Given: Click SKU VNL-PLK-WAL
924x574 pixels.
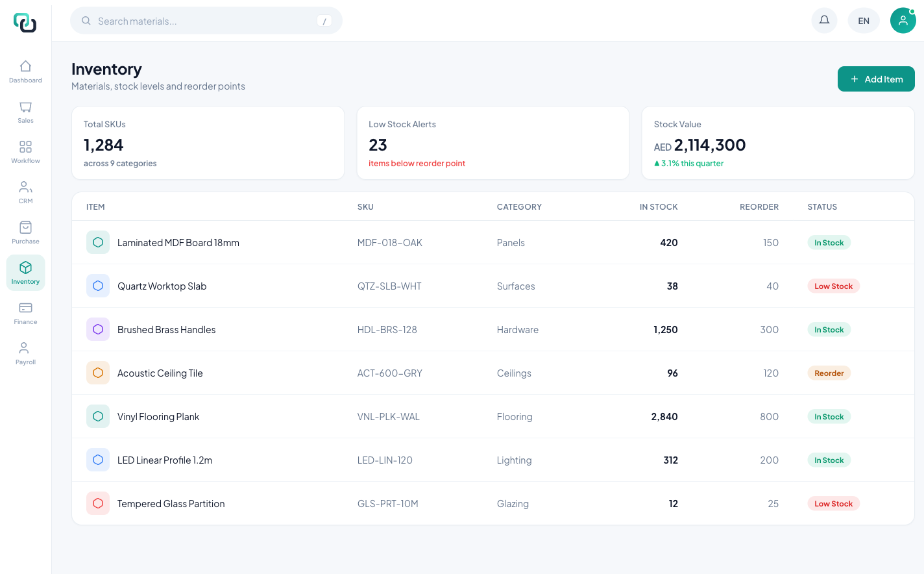Looking at the screenshot, I should (389, 417).
